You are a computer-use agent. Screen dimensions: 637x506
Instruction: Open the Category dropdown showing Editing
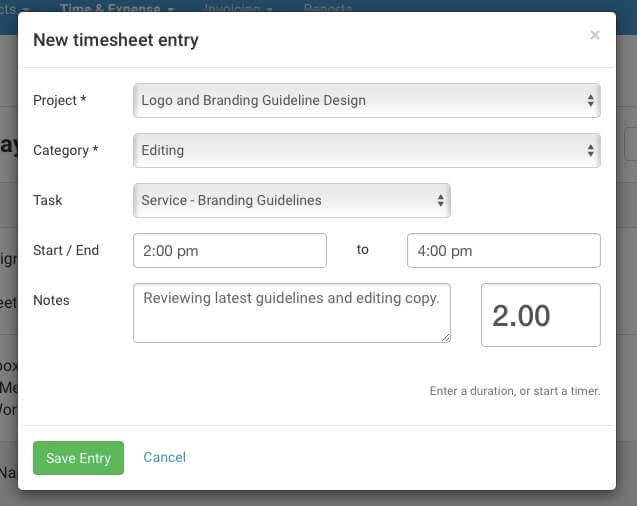(366, 150)
